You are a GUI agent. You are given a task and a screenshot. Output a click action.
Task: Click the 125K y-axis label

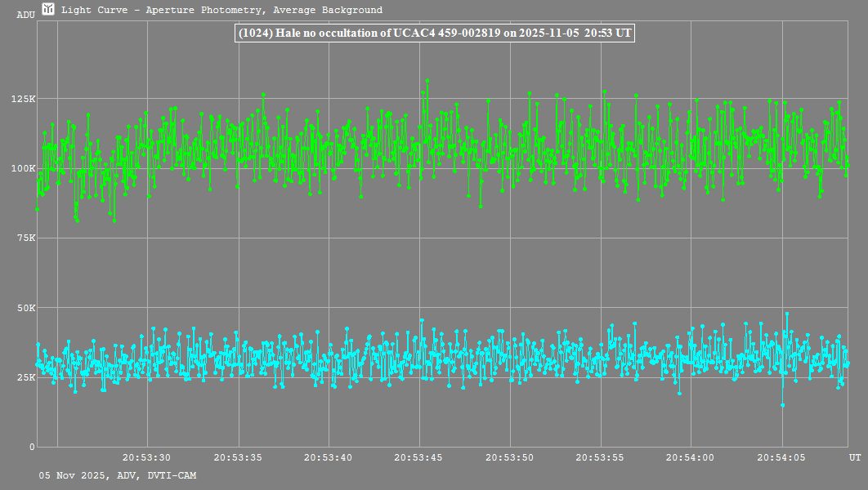23,99
